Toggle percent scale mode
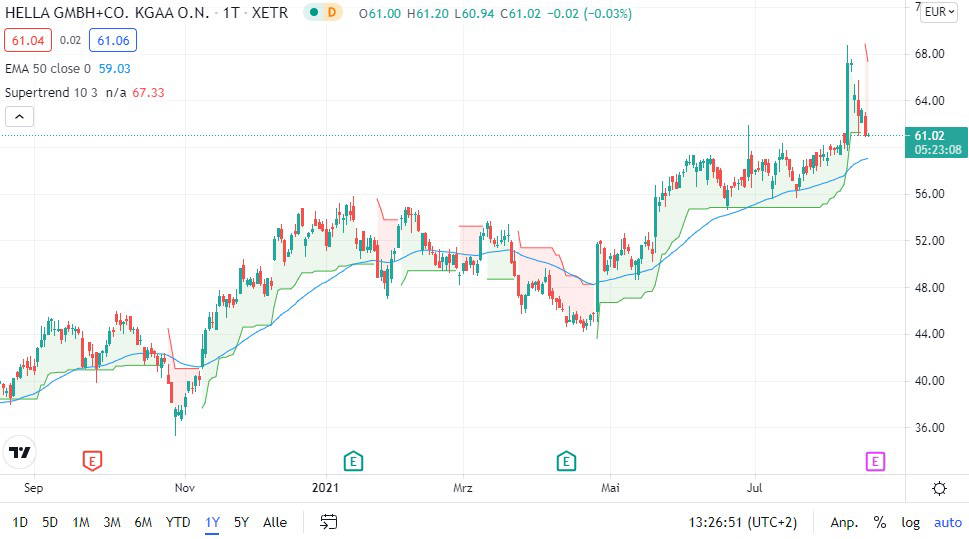 [879, 522]
